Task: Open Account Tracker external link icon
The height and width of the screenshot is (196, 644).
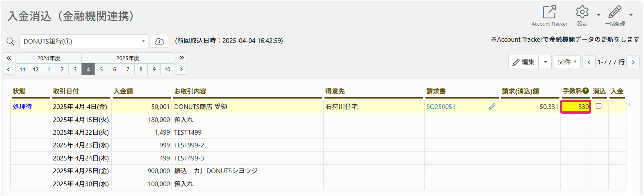Action: coord(549,12)
